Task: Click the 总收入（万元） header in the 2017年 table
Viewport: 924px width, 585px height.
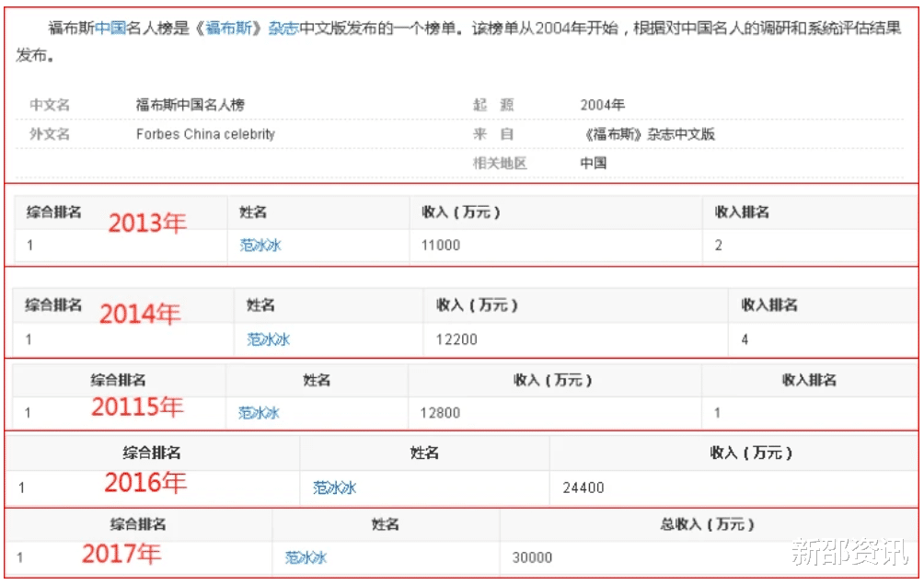Action: click(707, 523)
